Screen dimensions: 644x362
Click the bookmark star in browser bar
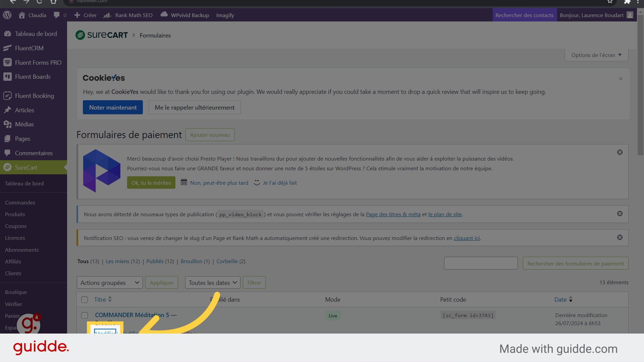(x=610, y=2)
